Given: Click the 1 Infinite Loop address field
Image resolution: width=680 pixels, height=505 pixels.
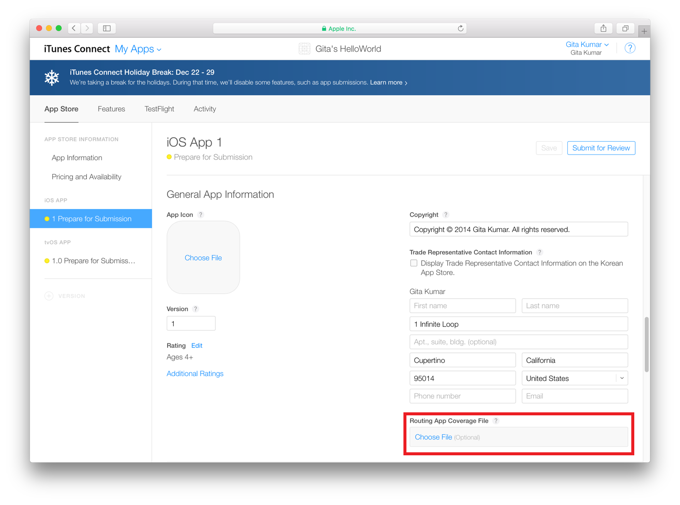Looking at the screenshot, I should pos(518,324).
